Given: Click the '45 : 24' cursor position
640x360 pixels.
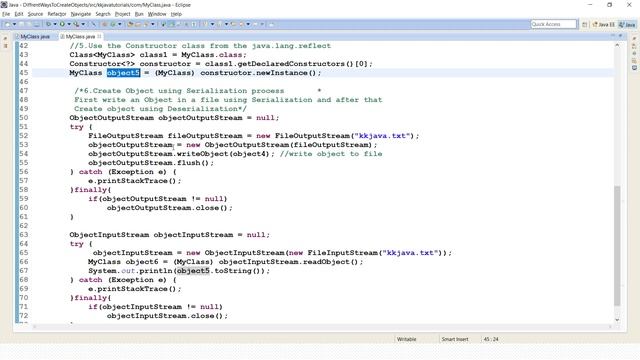Looking at the screenshot, I should [x=491, y=339].
